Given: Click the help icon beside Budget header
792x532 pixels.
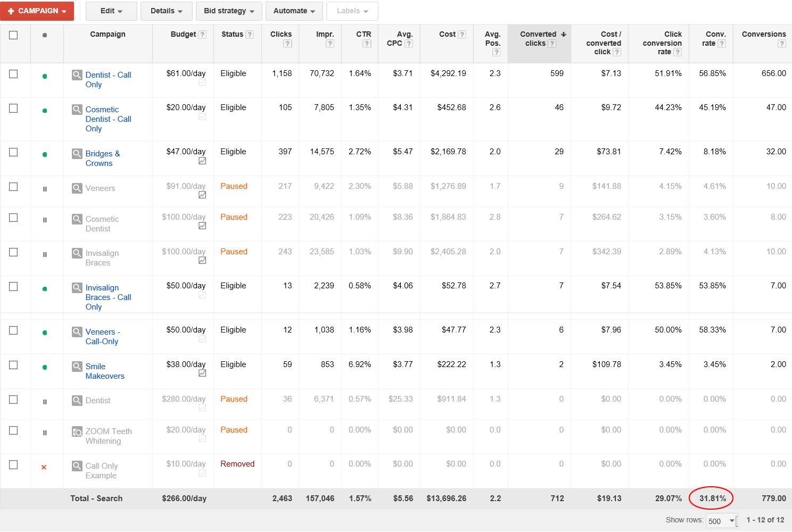Looking at the screenshot, I should pyautogui.click(x=202, y=35).
